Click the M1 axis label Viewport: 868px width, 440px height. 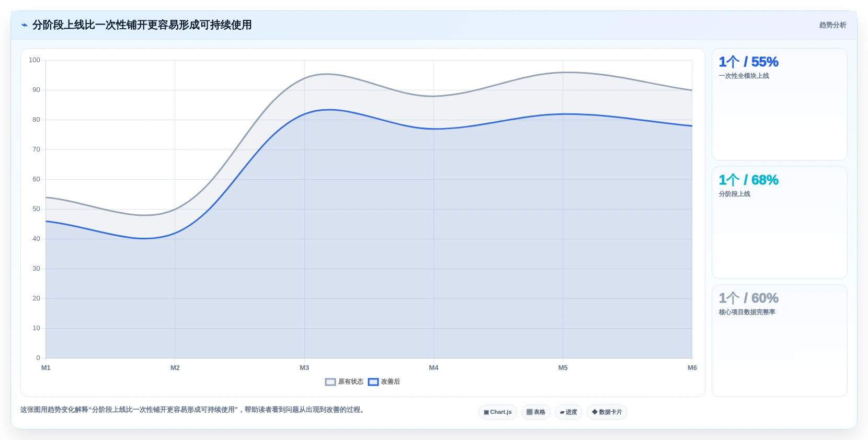tap(46, 368)
